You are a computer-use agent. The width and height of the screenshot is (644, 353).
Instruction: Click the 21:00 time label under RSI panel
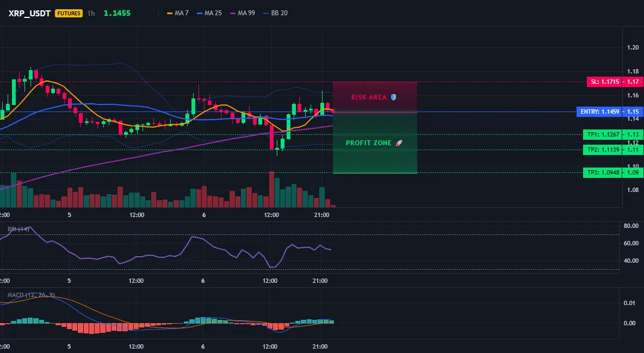pyautogui.click(x=320, y=281)
